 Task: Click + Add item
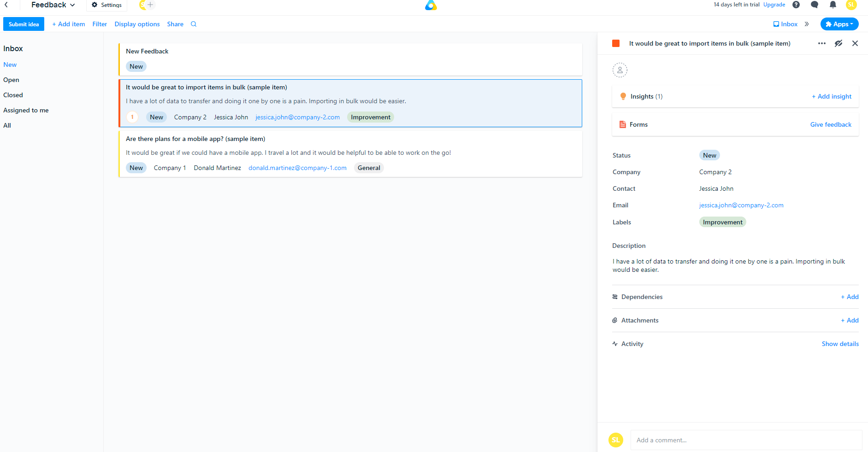pyautogui.click(x=69, y=24)
